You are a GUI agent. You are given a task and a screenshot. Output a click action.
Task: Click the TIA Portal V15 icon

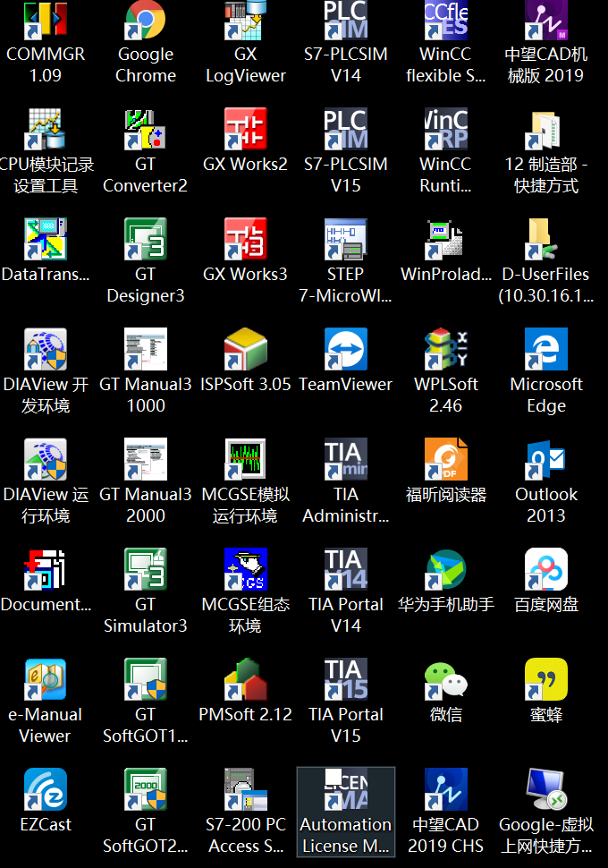[345, 680]
